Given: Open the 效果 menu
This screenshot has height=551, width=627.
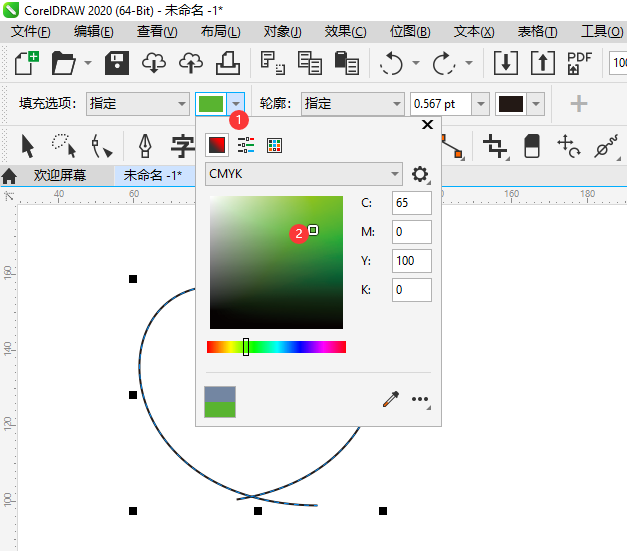Looking at the screenshot, I should click(x=345, y=31).
